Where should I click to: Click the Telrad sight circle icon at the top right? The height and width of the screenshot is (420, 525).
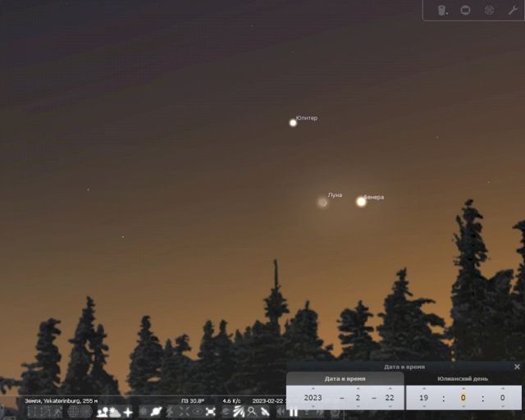(x=489, y=11)
